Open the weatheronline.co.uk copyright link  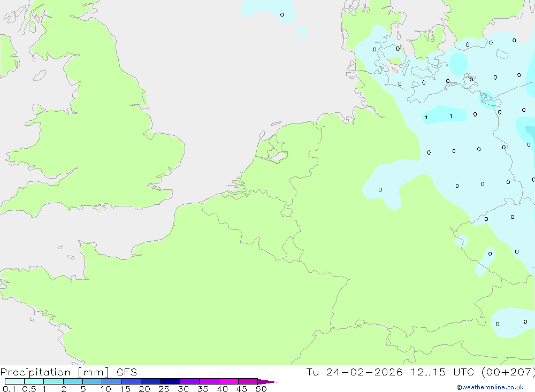(490, 387)
